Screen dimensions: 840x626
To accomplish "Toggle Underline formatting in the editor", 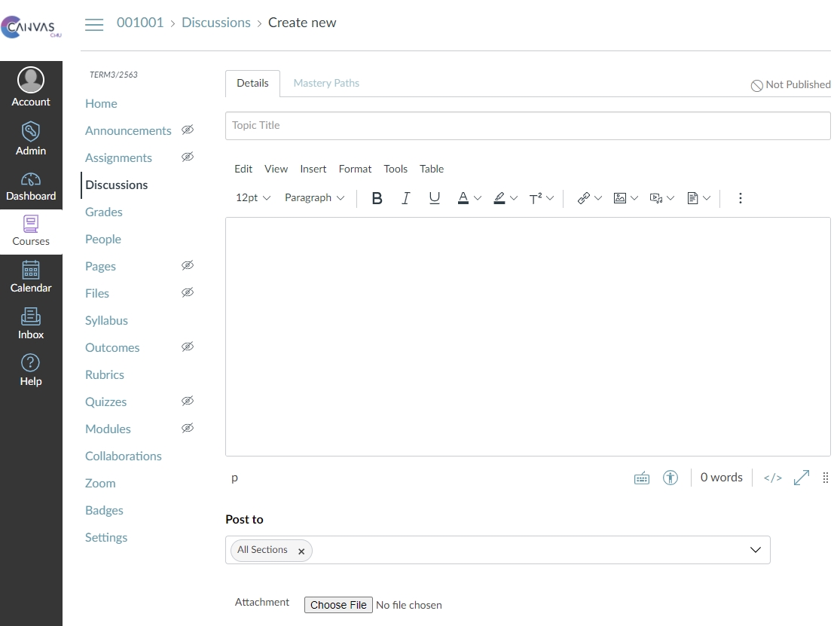I will 435,198.
